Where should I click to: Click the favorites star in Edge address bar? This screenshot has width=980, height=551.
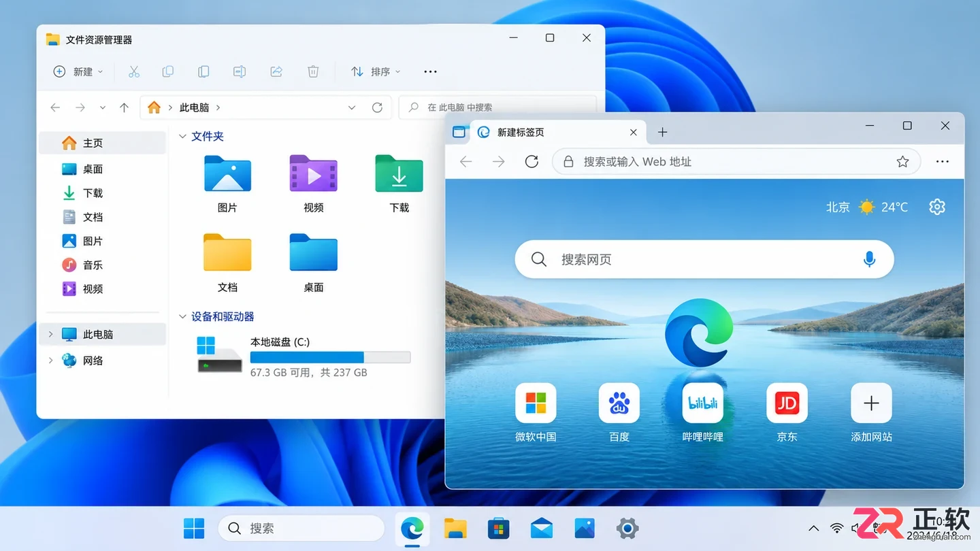902,161
